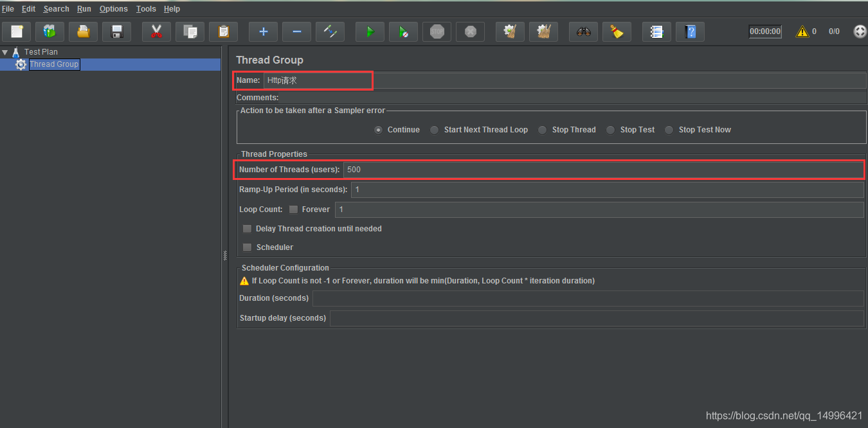Click the yellow warning log icon
Image resolution: width=868 pixels, height=428 pixels.
tap(802, 31)
